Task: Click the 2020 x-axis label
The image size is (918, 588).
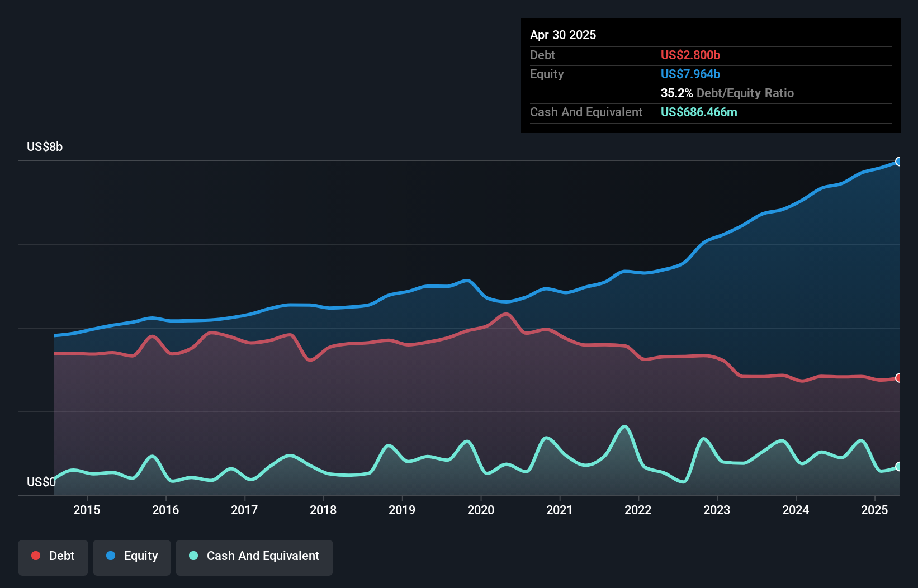Action: pyautogui.click(x=481, y=510)
